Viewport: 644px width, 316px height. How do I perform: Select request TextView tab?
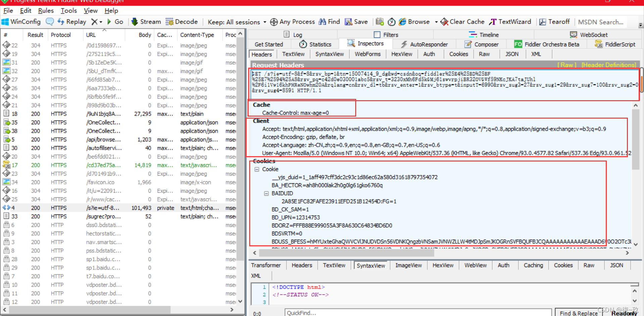point(293,54)
